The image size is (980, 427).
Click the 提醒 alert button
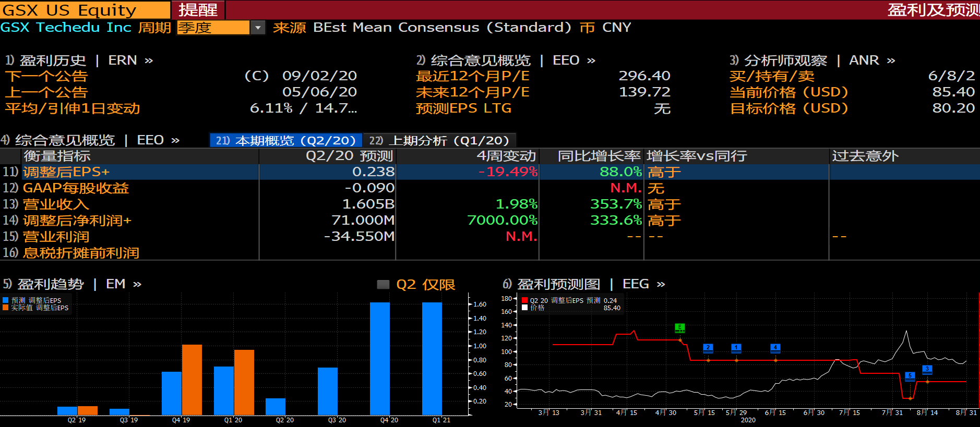coord(198,10)
